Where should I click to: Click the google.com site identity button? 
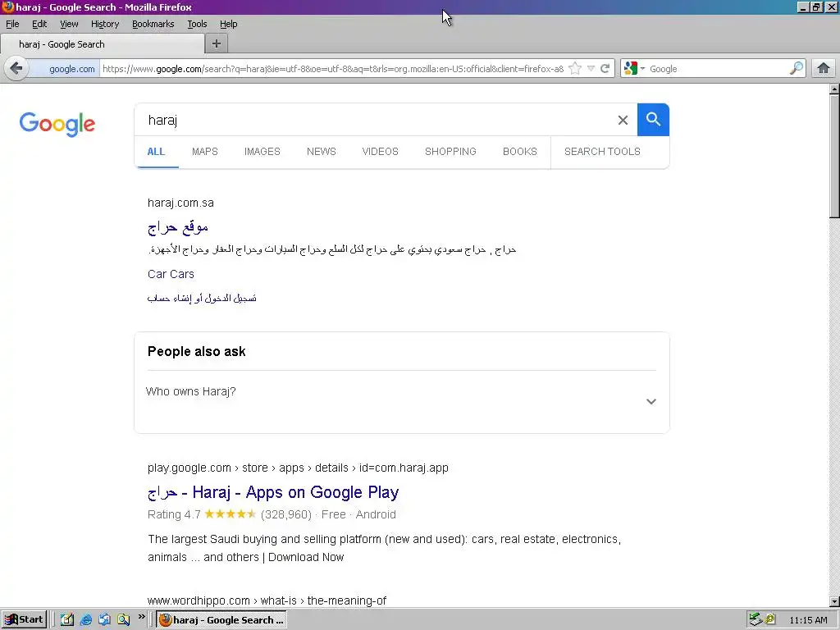pos(65,69)
